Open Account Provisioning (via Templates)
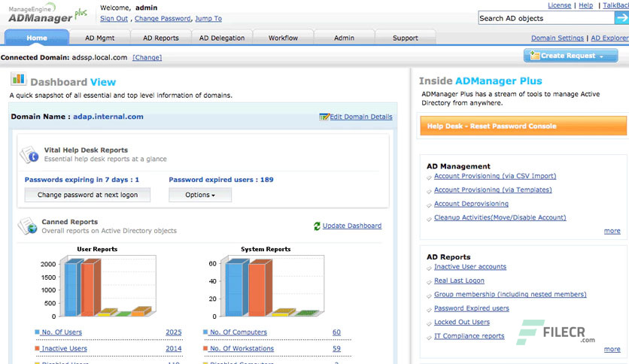 tap(493, 190)
